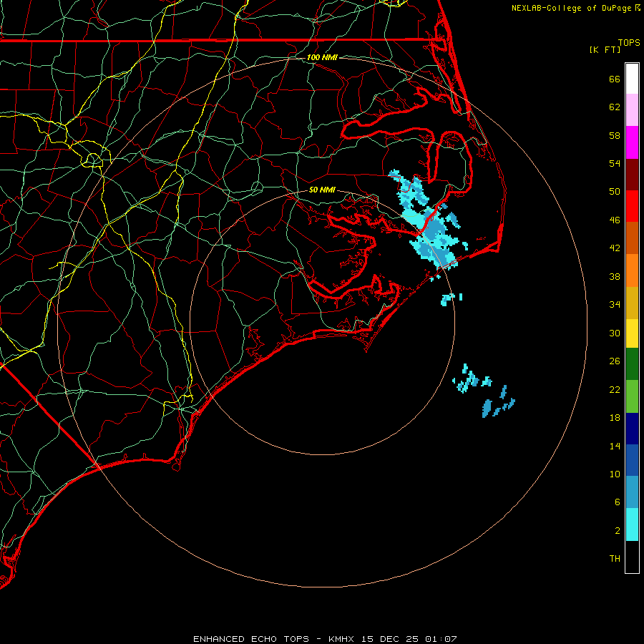Click the dark orange 42 kft swatch
This screenshot has width=644, height=644.
click(632, 238)
